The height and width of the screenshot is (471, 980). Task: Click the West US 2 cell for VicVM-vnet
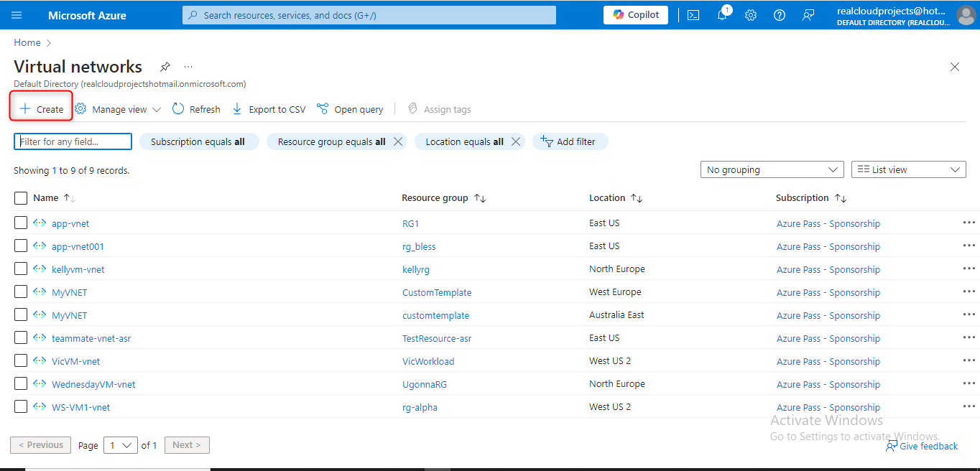pyautogui.click(x=610, y=360)
